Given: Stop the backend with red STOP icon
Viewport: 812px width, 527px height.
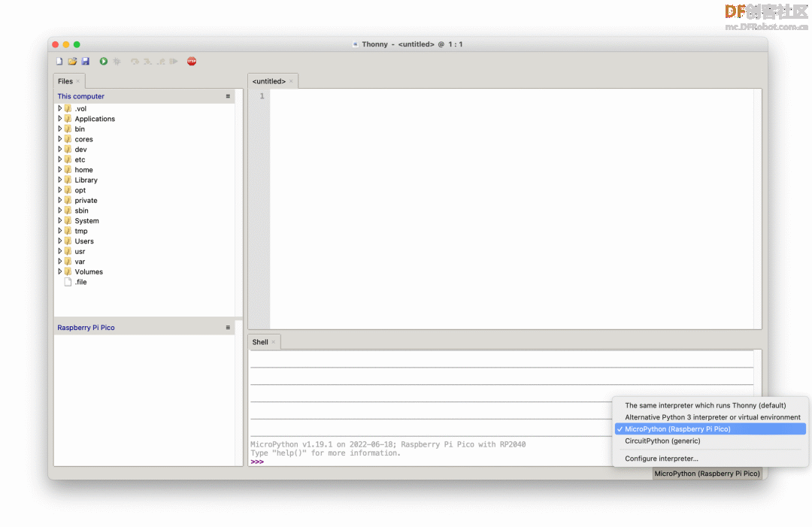Looking at the screenshot, I should (x=192, y=61).
